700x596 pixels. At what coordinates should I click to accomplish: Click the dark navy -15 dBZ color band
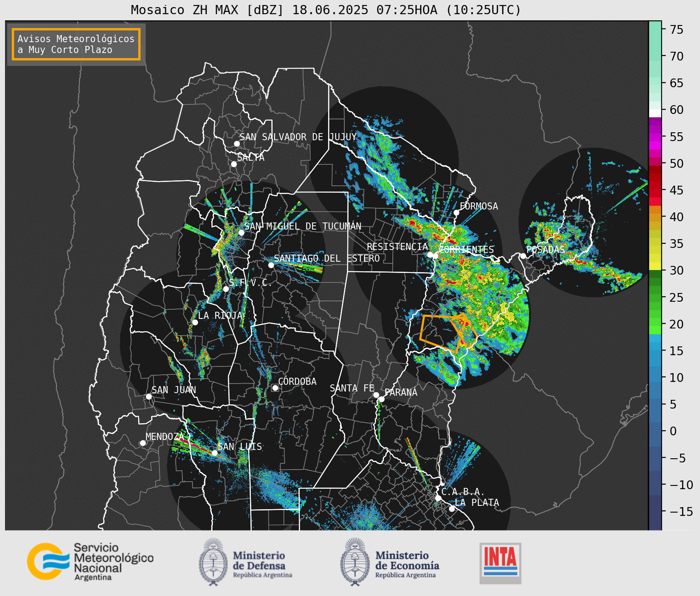pos(655,512)
